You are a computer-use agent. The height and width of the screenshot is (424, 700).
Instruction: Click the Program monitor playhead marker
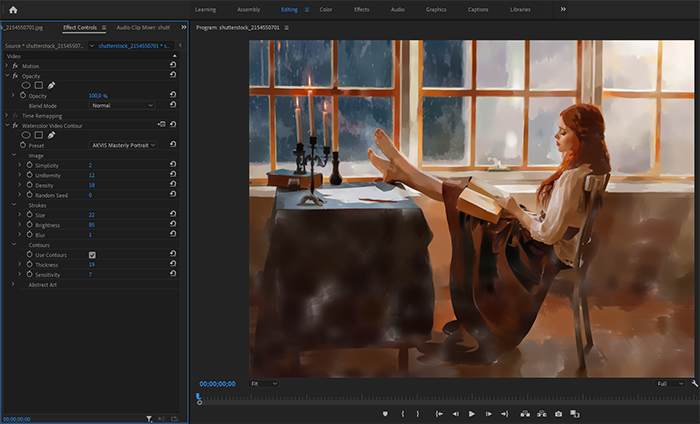point(199,397)
